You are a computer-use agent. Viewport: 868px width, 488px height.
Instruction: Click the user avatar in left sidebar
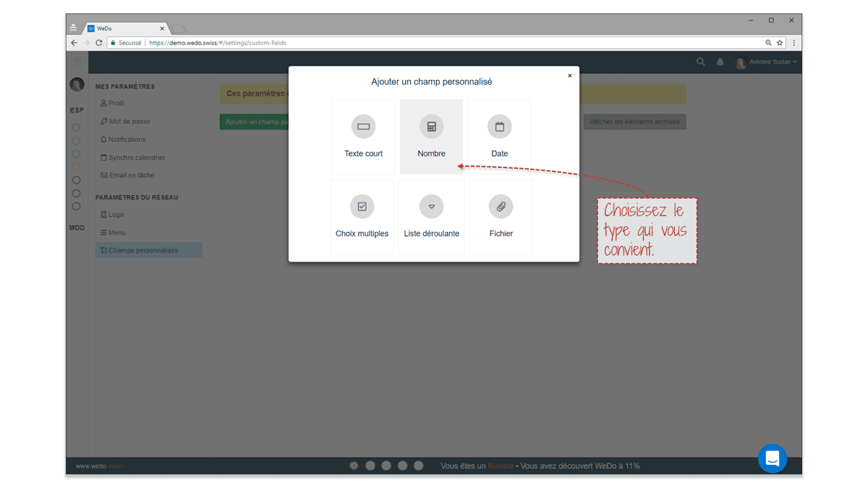pos(77,85)
